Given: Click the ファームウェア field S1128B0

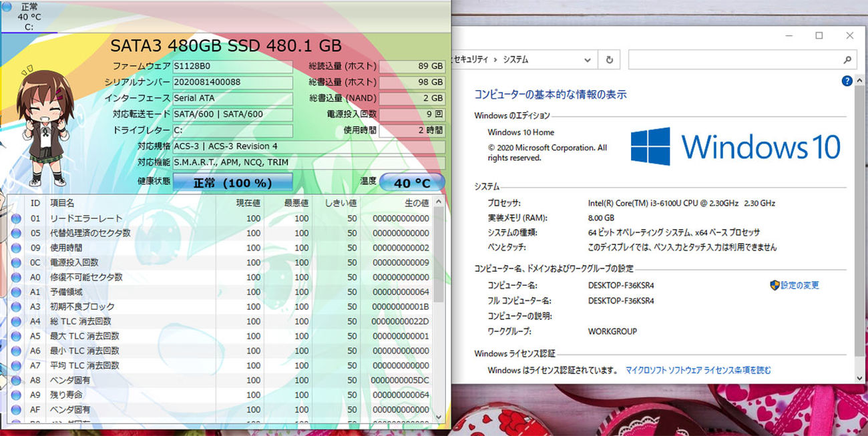Looking at the screenshot, I should coord(232,67).
